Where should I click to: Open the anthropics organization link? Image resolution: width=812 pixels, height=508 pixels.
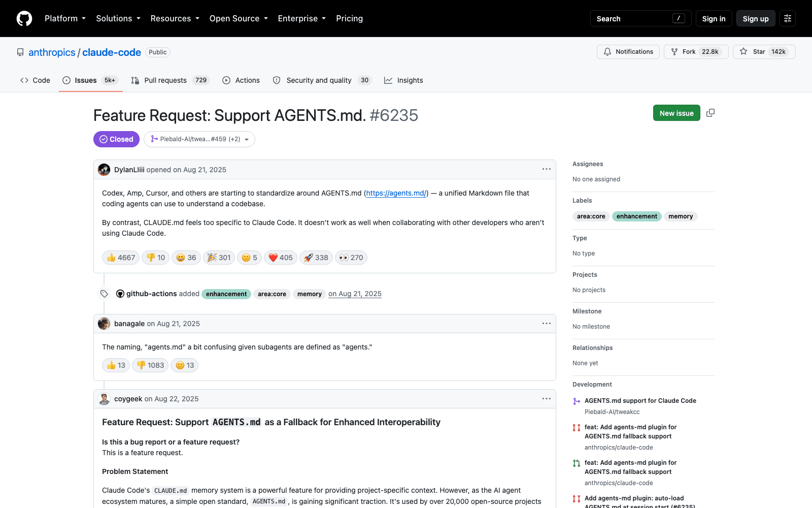point(52,52)
